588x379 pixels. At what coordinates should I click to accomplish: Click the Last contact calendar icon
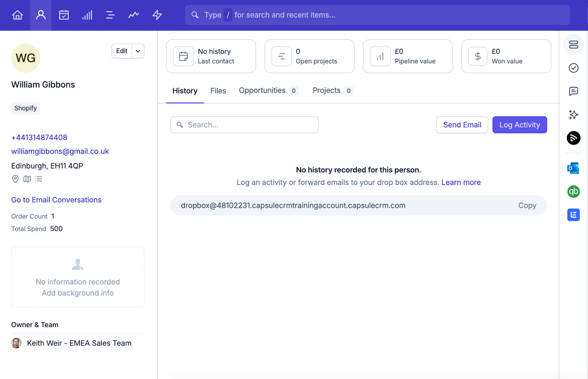[183, 56]
